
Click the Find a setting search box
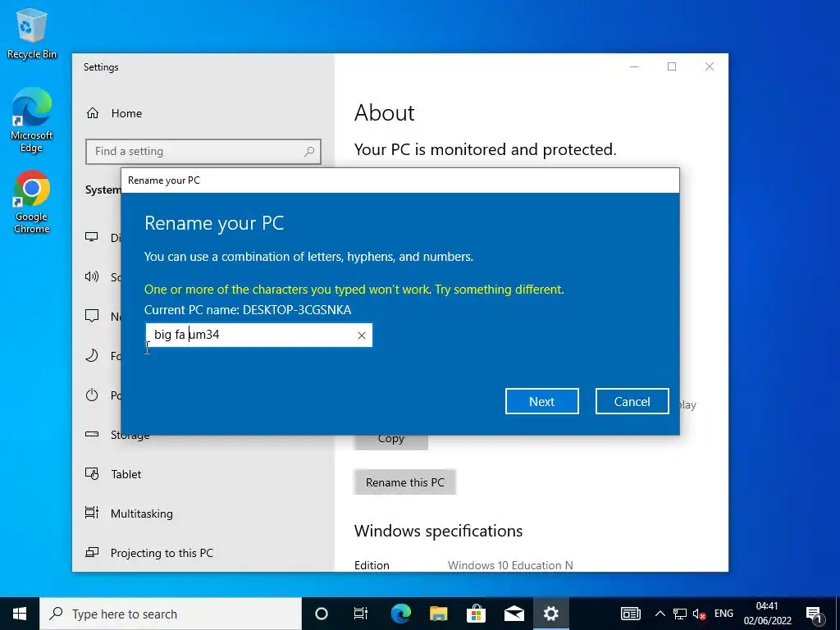(x=203, y=152)
